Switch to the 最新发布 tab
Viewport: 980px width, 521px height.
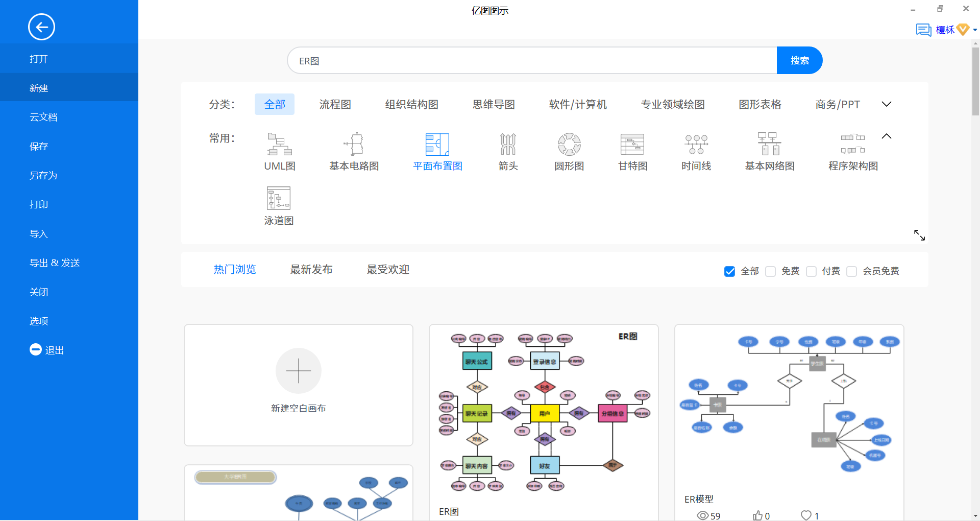[311, 270]
